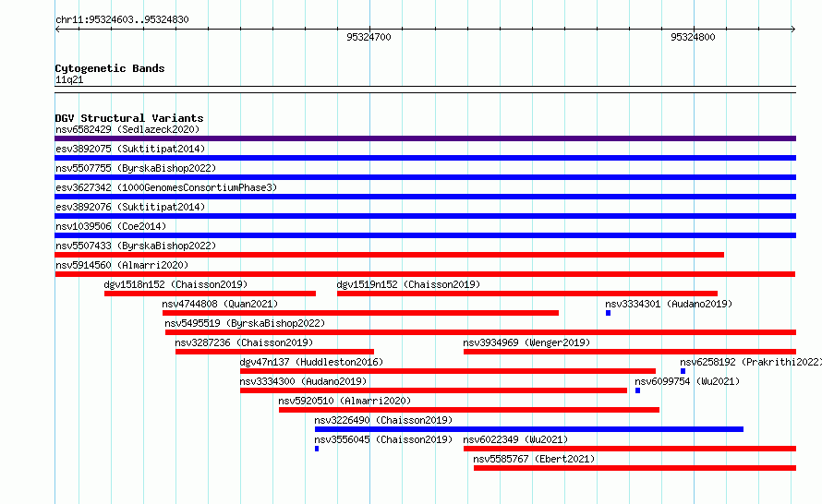Click the red nsv3334300 variant bar
Viewport: 822px width, 504px height.
[x=433, y=390]
